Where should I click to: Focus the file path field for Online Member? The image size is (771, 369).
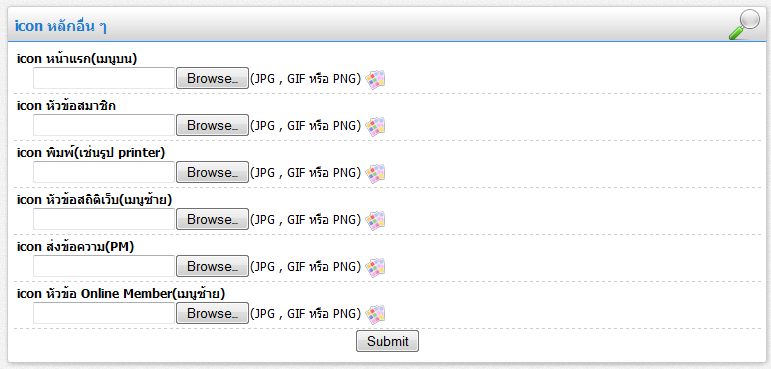click(x=104, y=313)
